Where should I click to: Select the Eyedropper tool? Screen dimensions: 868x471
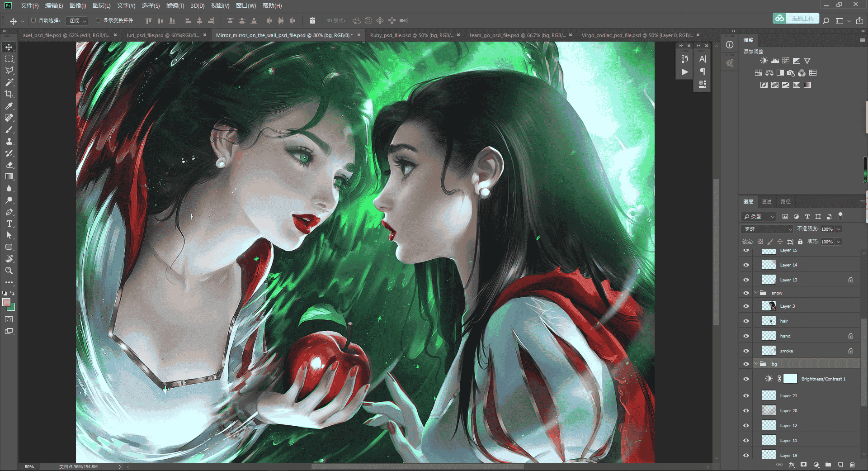point(9,106)
